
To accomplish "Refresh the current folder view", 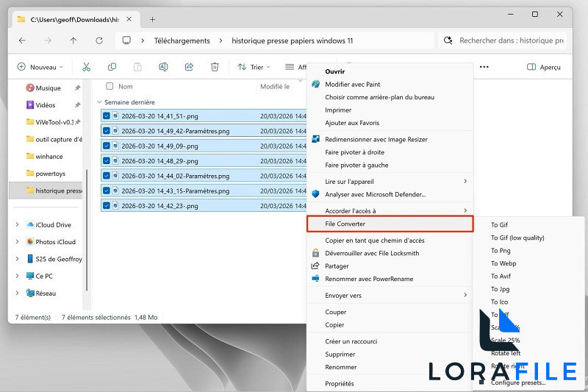I will click(x=99, y=40).
